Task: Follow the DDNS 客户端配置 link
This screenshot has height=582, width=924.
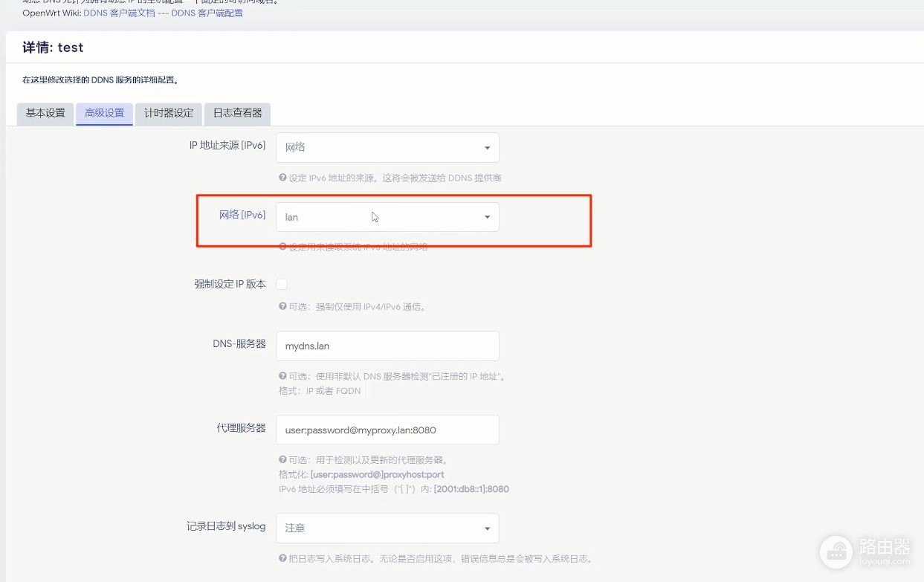Action: tap(207, 13)
